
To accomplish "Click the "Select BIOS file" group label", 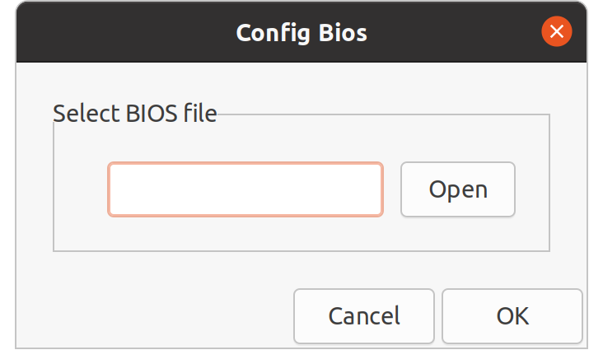I will tap(134, 114).
